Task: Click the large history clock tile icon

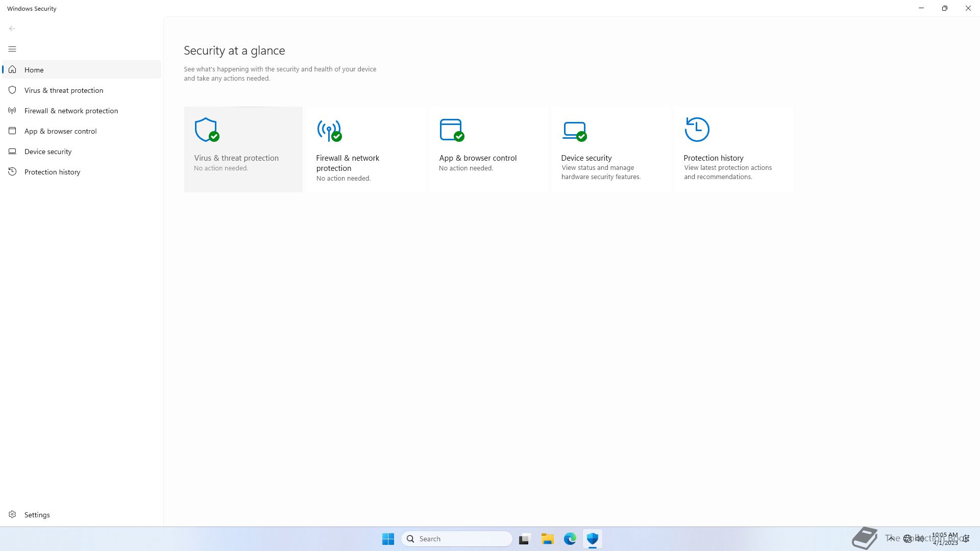Action: (x=697, y=130)
